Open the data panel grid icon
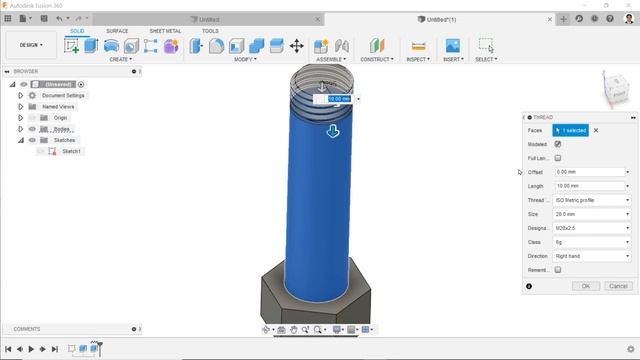 8,18
